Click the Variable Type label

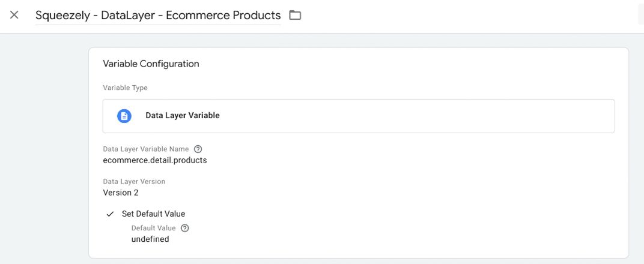coord(125,88)
